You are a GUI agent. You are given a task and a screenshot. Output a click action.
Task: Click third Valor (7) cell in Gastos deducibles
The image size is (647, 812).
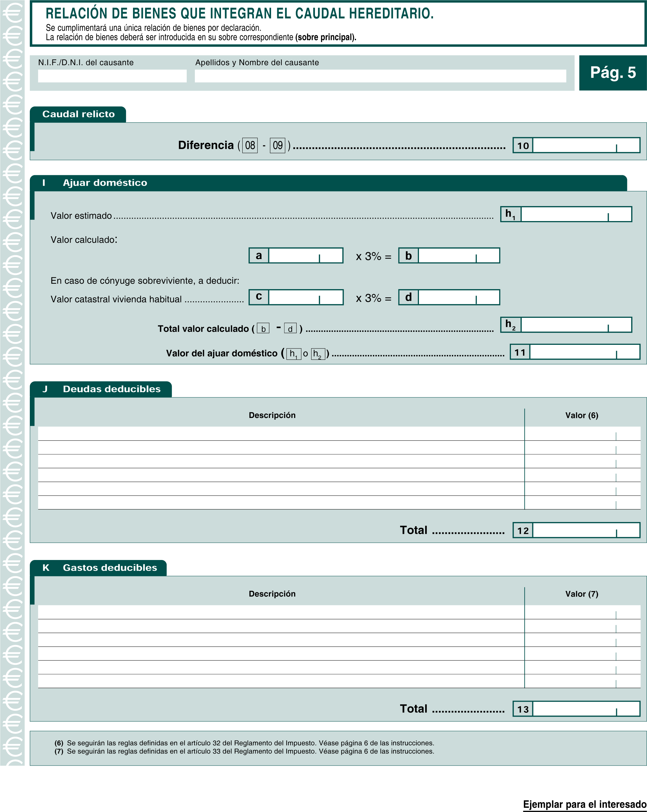pos(583,640)
